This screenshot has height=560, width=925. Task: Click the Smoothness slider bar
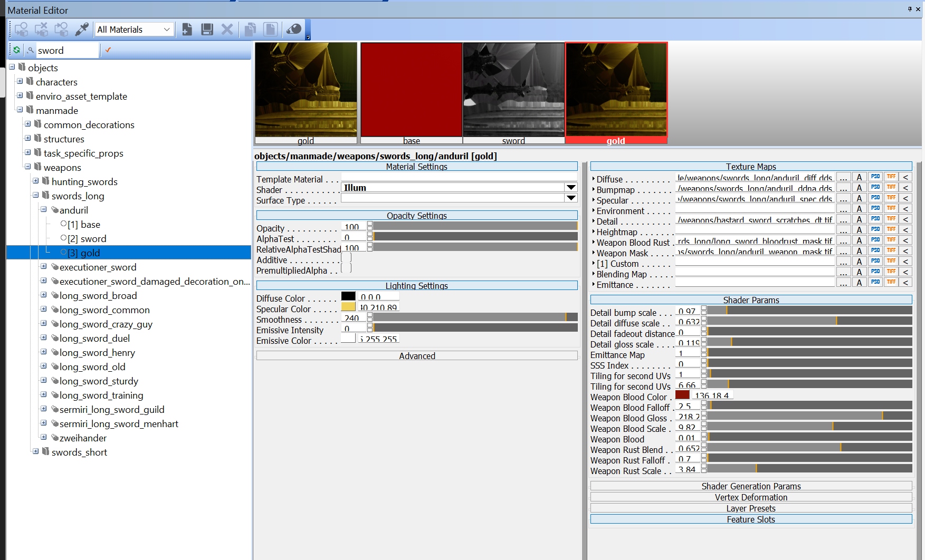(x=475, y=317)
